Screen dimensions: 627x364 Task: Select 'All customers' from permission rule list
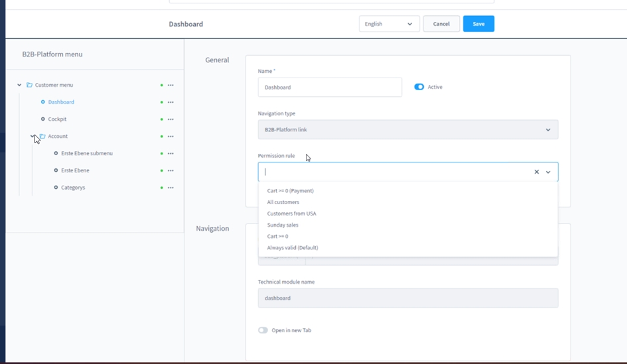pos(283,202)
